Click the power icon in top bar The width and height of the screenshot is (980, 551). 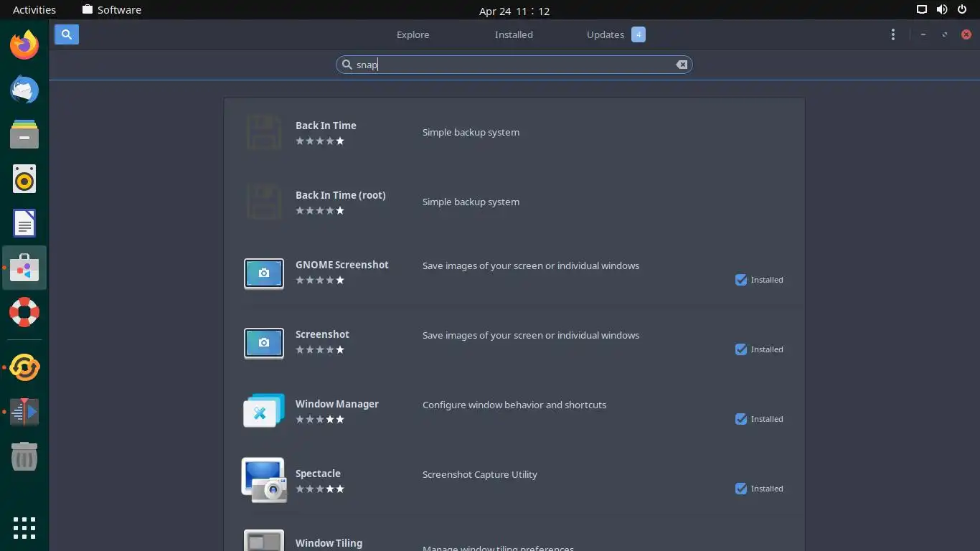(961, 10)
